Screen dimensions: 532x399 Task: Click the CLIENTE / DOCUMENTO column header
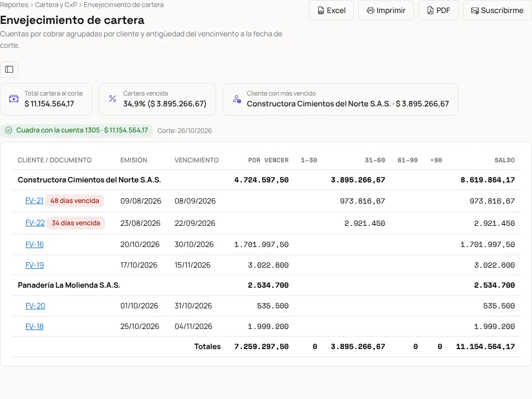(x=55, y=160)
